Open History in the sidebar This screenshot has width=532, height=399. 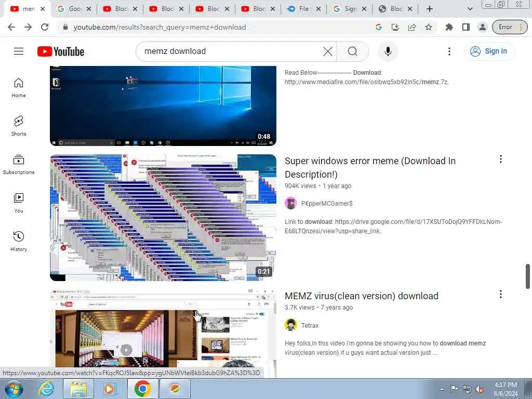(x=19, y=241)
